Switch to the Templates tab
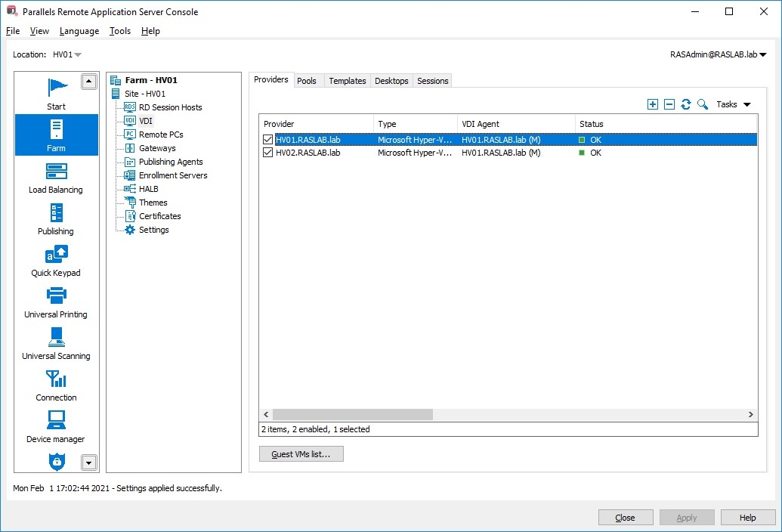This screenshot has width=782, height=532. click(347, 79)
